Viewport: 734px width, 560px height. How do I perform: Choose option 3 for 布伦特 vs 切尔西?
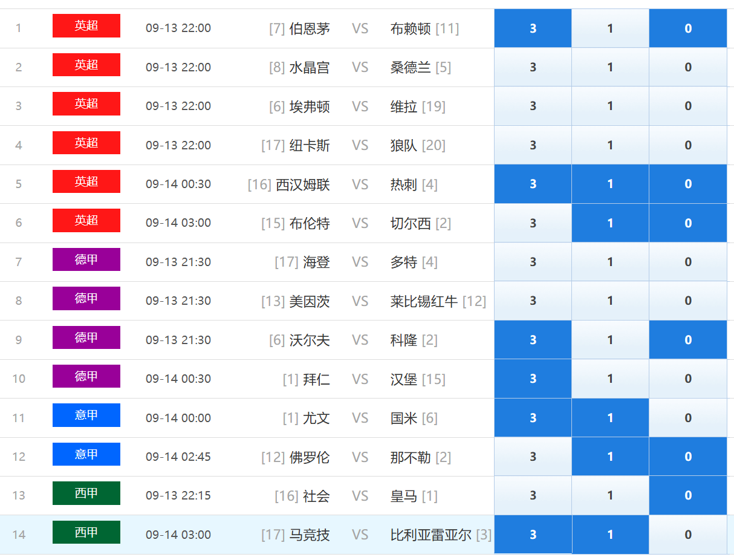click(x=533, y=223)
